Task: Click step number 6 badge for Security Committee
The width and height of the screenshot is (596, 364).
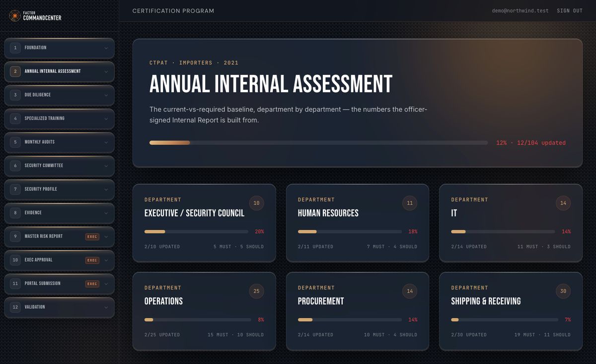Action: (x=15, y=166)
